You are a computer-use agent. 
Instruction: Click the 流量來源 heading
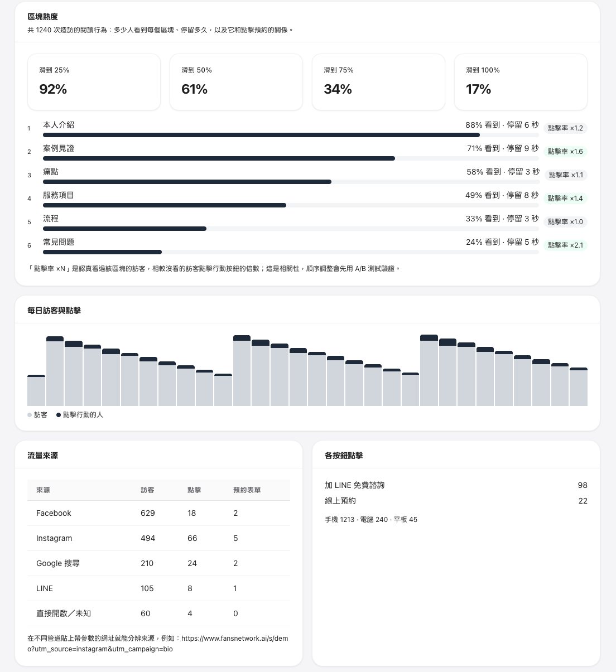coord(42,456)
